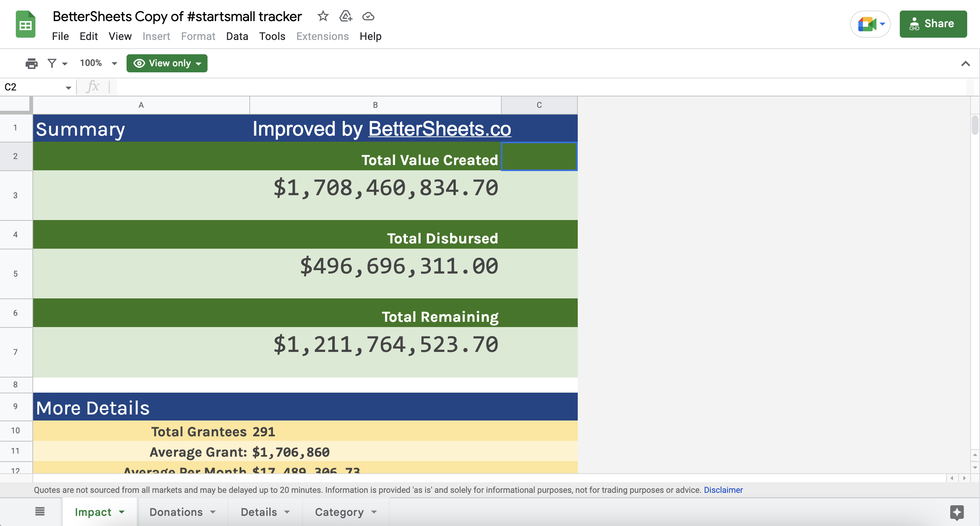Open the View only mode dropdown
The width and height of the screenshot is (980, 526).
(x=167, y=63)
